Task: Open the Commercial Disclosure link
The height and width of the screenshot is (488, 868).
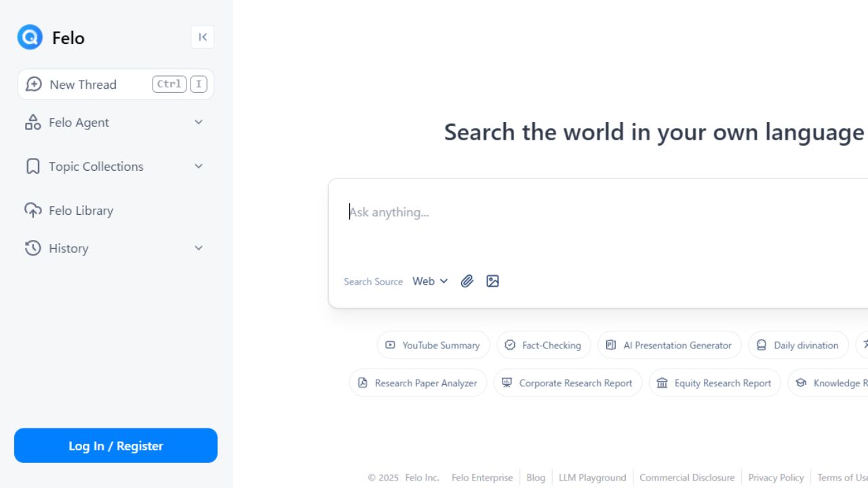Action: click(687, 477)
